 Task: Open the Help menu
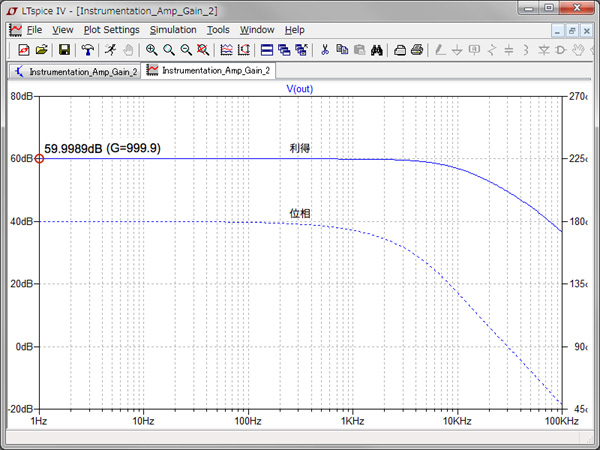click(x=295, y=30)
